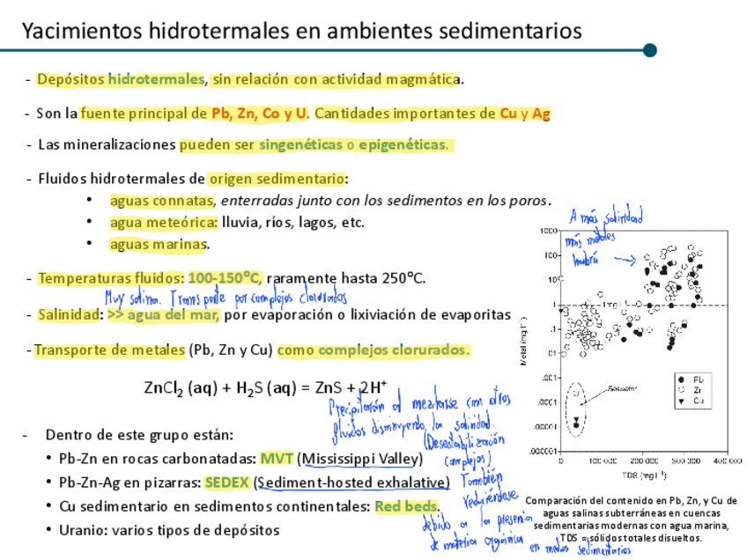The width and height of the screenshot is (747, 560).
Task: Click the highlighted 'Transporte de metales'
Action: point(109,350)
